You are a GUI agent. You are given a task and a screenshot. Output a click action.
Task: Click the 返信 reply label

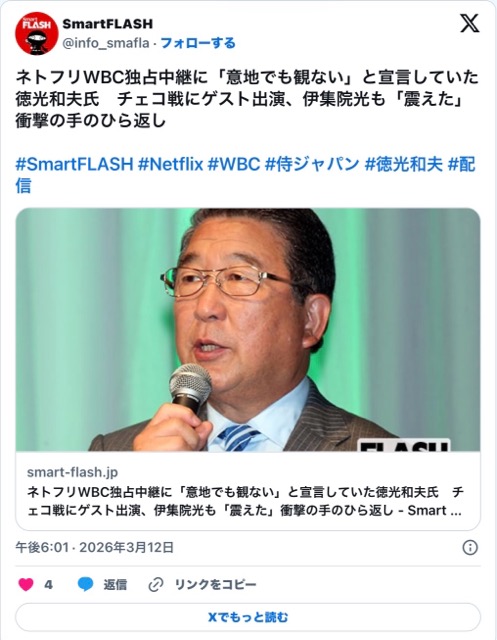(115, 584)
